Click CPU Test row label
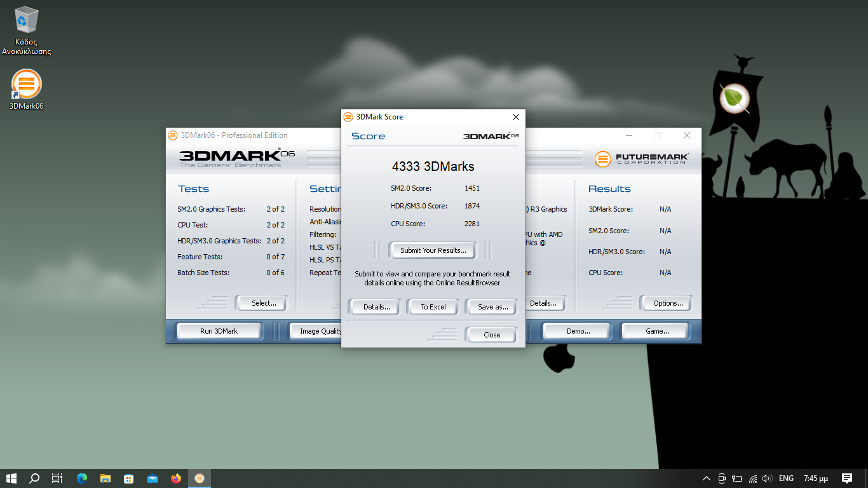Screen dimensions: 868x488 pos(193,225)
